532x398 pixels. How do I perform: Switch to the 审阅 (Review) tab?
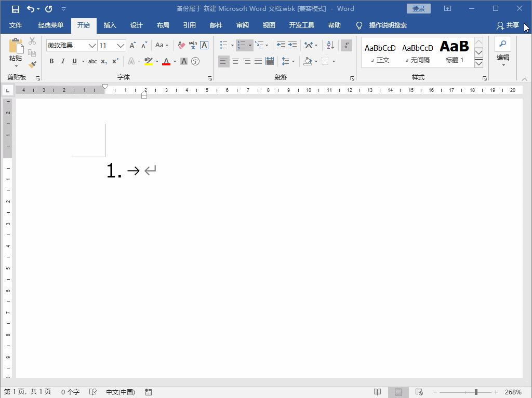coord(243,25)
